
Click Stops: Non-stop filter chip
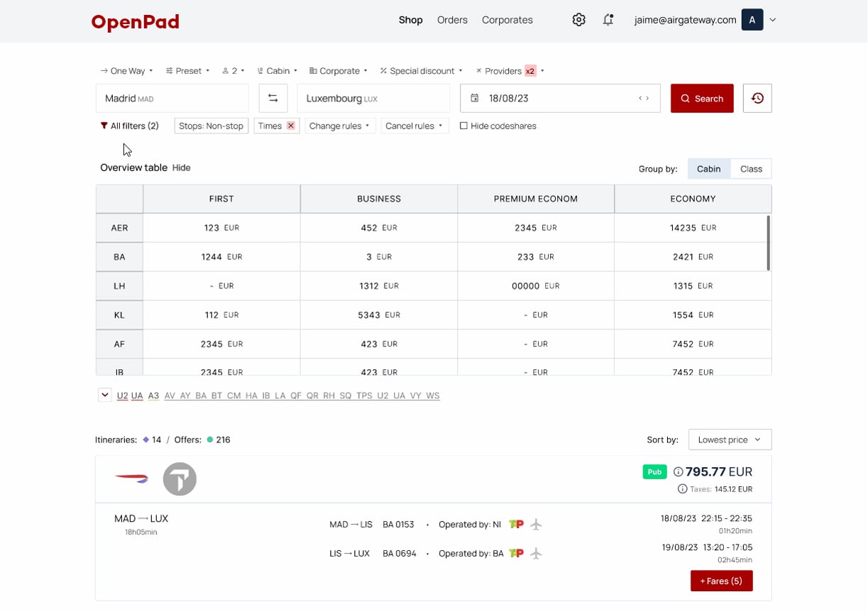[x=211, y=126]
